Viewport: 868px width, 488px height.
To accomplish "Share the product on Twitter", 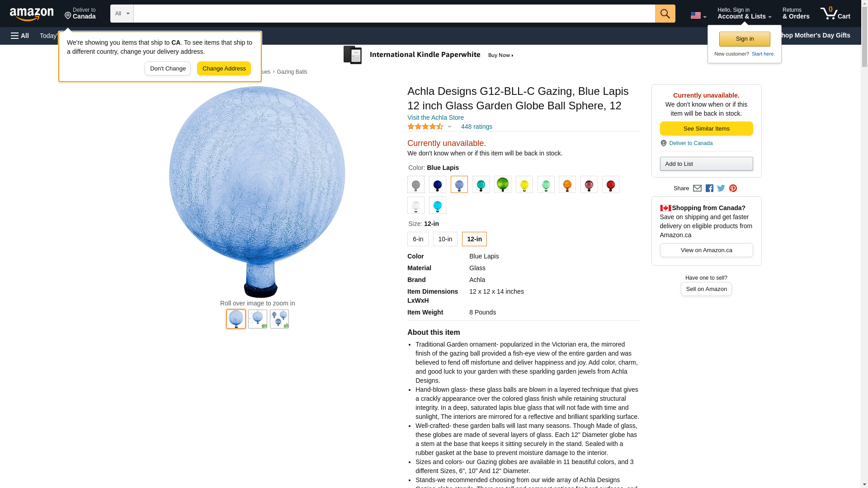I will [x=721, y=188].
